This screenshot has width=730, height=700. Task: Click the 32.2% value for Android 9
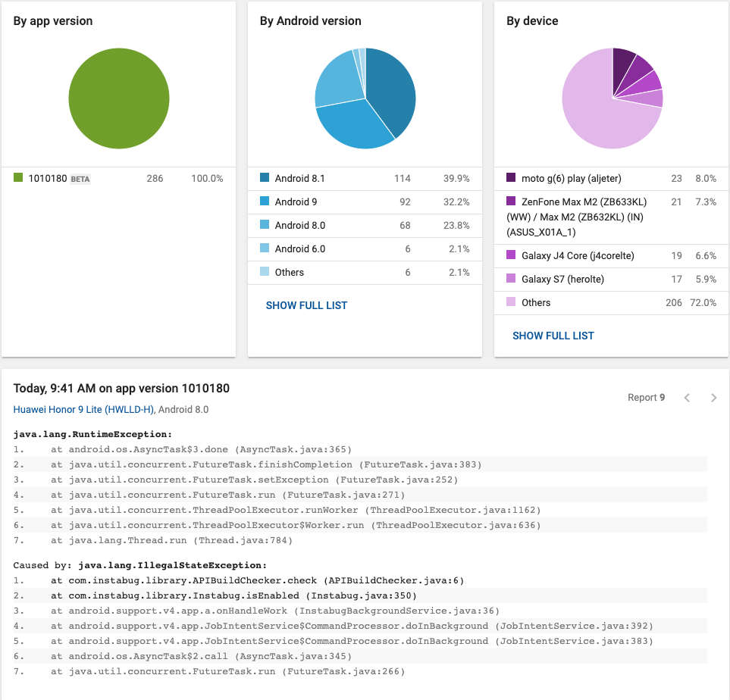click(456, 202)
